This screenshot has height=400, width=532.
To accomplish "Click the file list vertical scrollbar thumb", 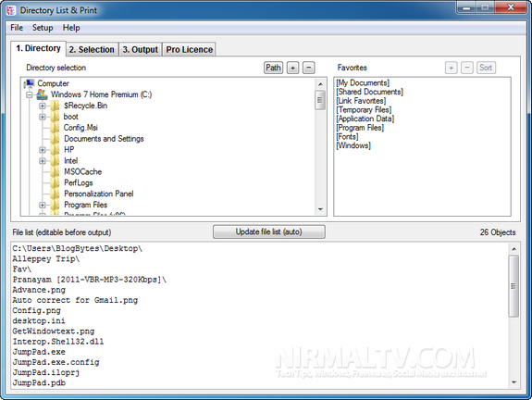I will pyautogui.click(x=513, y=286).
